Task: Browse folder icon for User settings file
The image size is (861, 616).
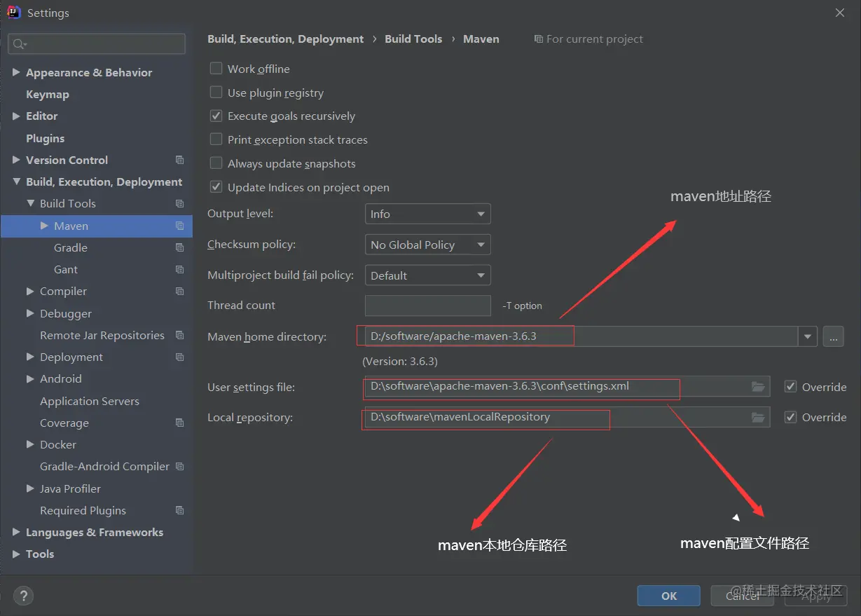Action: click(758, 386)
